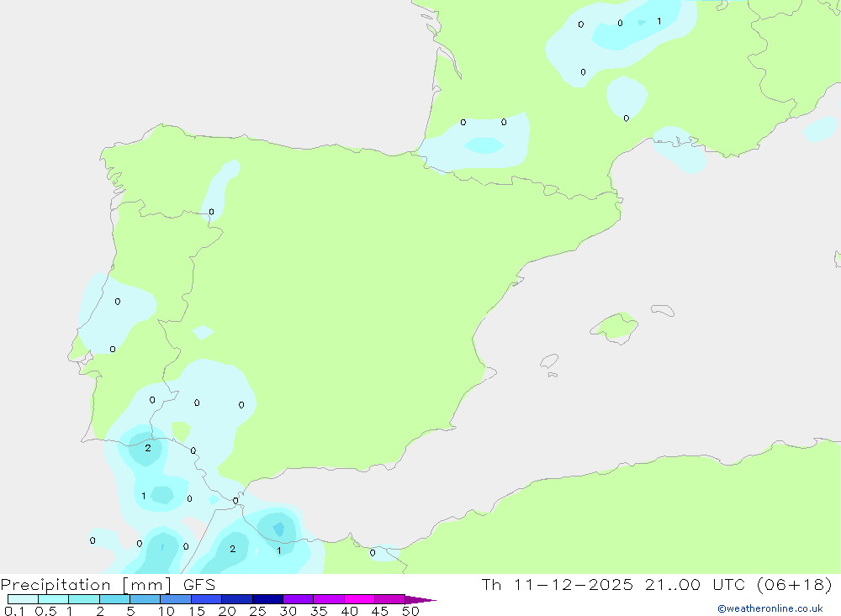
Task: Select the "21:00" time text
Action: [x=673, y=584]
